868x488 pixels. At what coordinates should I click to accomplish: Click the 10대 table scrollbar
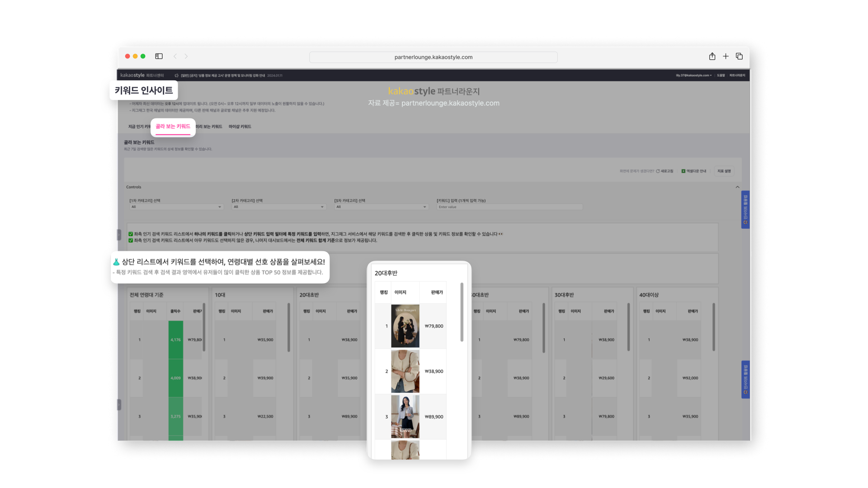point(288,327)
